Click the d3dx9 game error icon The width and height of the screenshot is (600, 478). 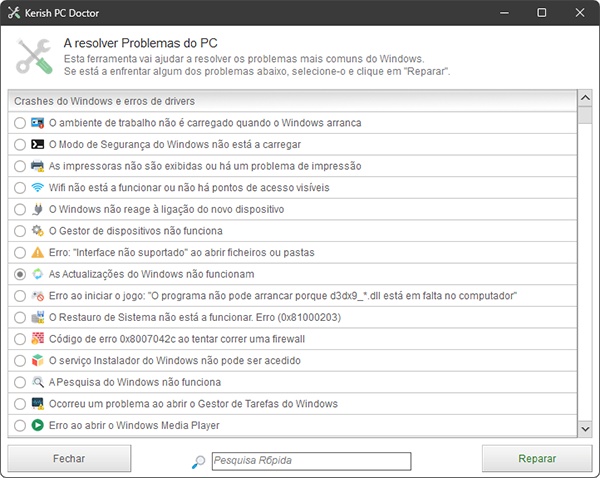click(x=38, y=296)
